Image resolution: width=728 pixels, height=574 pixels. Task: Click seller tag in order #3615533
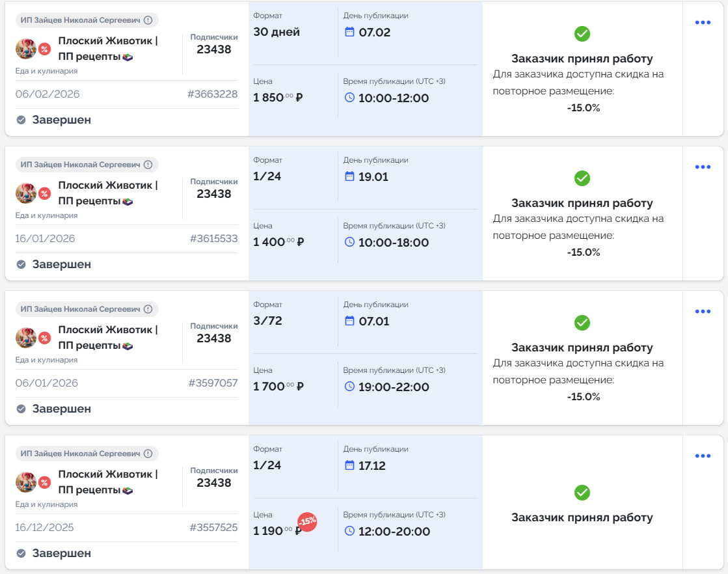click(x=87, y=165)
